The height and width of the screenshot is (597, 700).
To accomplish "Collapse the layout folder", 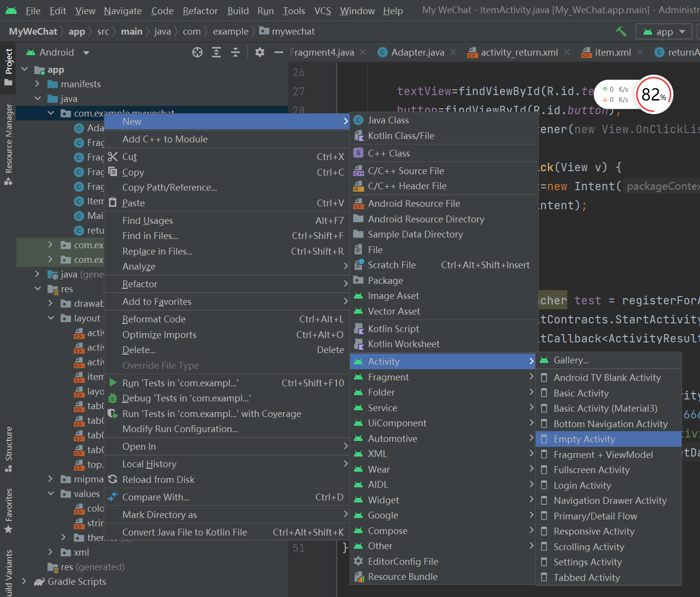I will (51, 318).
